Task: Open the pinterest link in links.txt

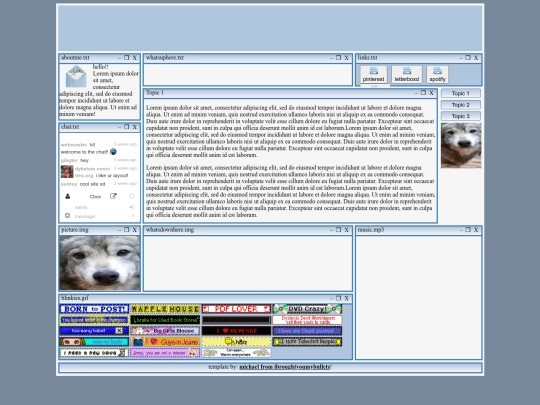Action: tap(373, 74)
